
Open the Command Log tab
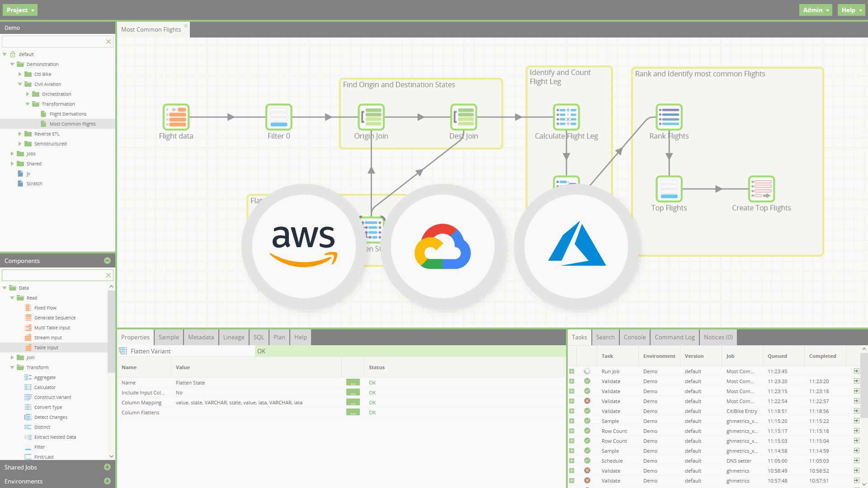(x=674, y=337)
